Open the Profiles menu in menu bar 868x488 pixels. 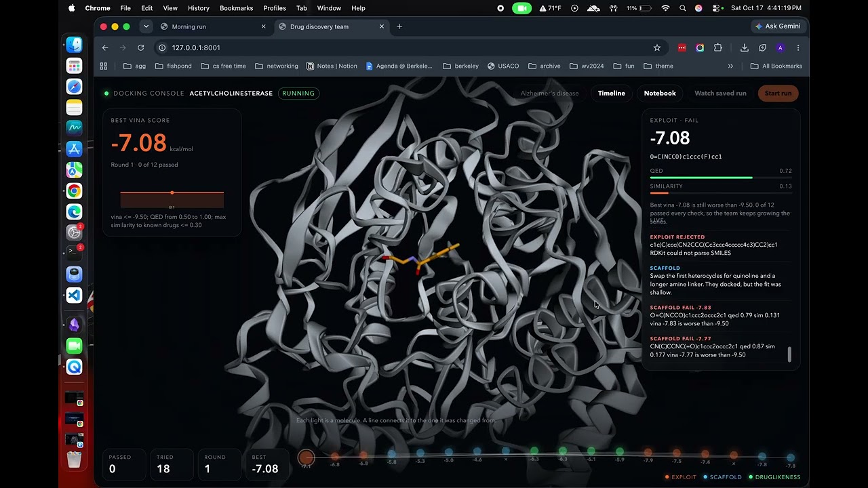point(274,8)
